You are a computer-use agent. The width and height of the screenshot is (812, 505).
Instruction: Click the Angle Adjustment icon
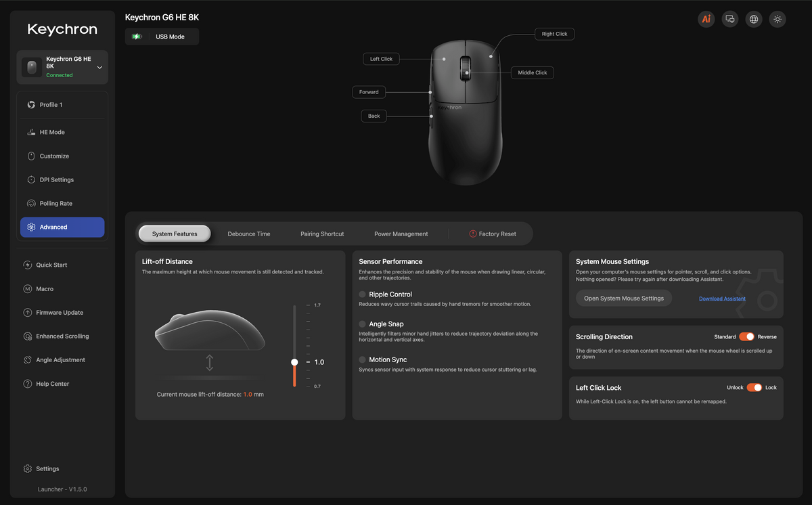pos(28,359)
